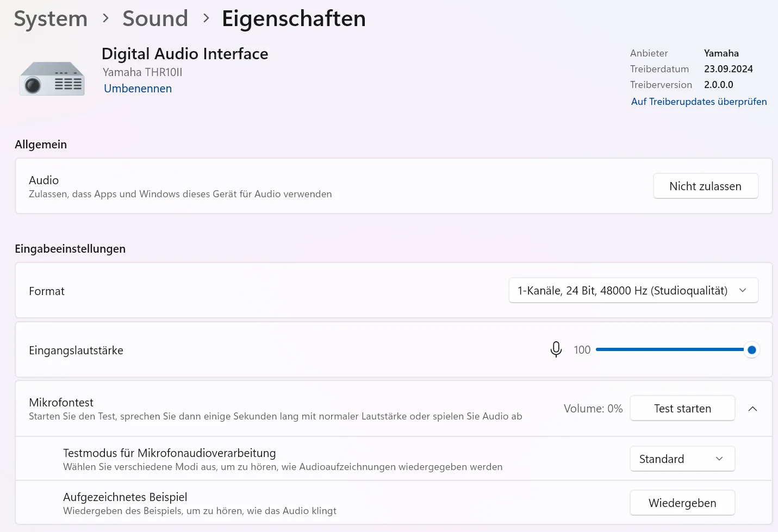The width and height of the screenshot is (778, 532).
Task: Click the Yamaha THR10II device name
Action: click(x=142, y=72)
